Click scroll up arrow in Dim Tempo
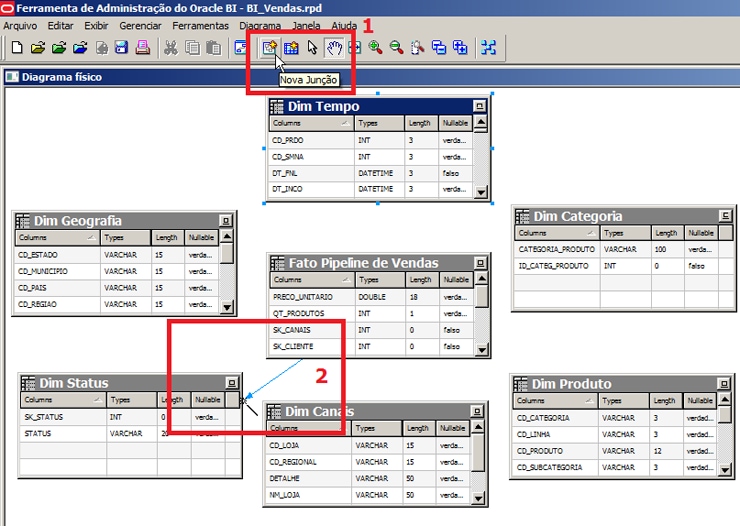The height and width of the screenshot is (526, 740). [480, 123]
